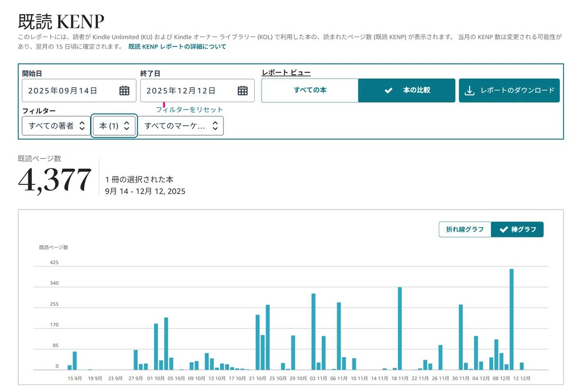The width and height of the screenshot is (578, 392).
Task: Click the 340 y-axis value
Action: pos(54,283)
